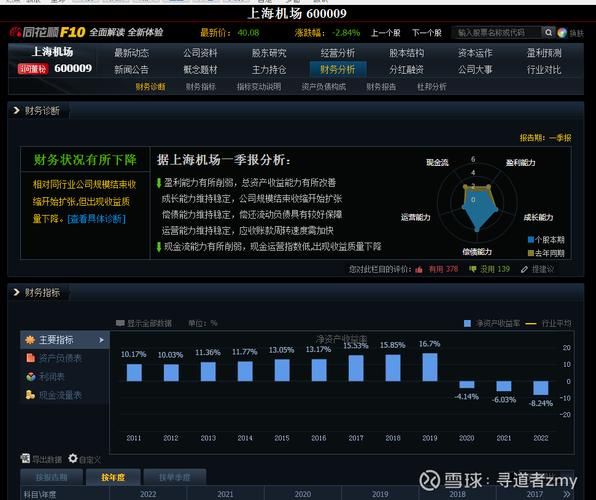
Task: Open the 概念题材 menu
Action: [x=200, y=70]
